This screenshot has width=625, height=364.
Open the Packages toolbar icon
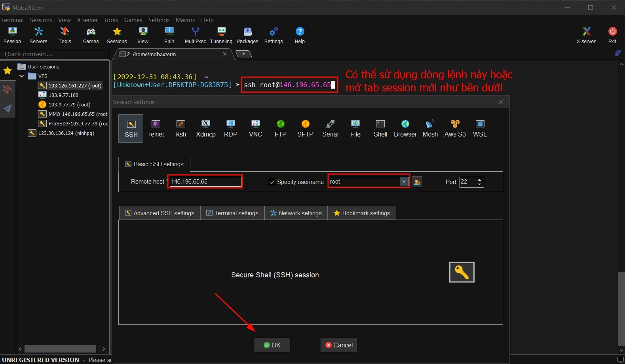click(x=247, y=35)
